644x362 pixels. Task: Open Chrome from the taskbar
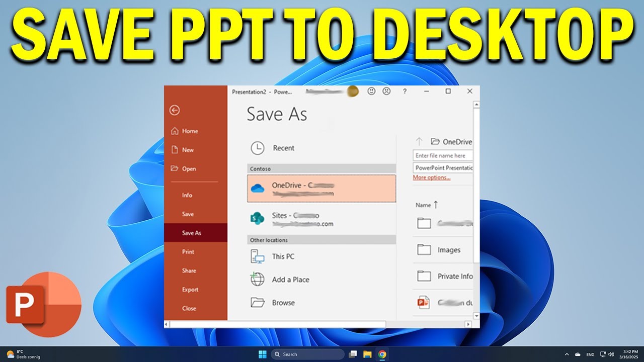(382, 354)
